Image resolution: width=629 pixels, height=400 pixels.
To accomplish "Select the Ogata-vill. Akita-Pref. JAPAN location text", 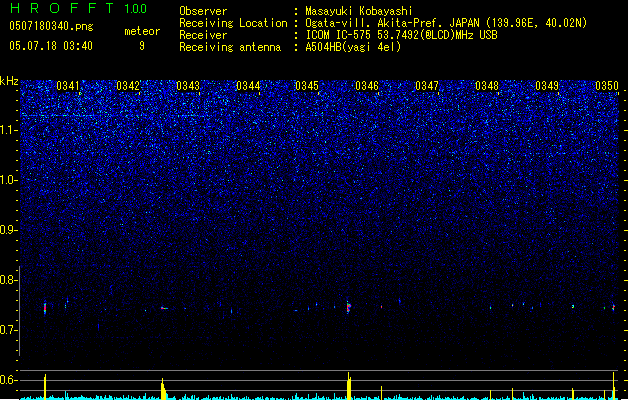I will coord(446,23).
